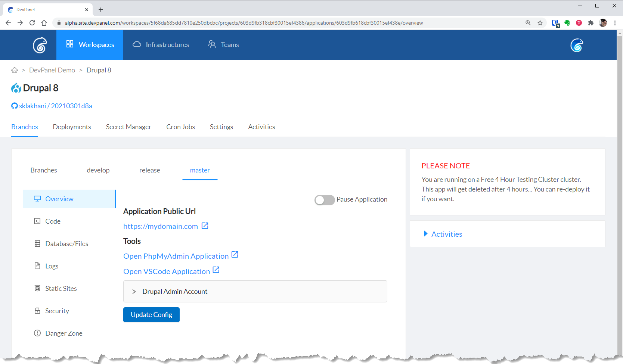
Task: Open the sklakhani GitHub repository link
Action: [55, 106]
